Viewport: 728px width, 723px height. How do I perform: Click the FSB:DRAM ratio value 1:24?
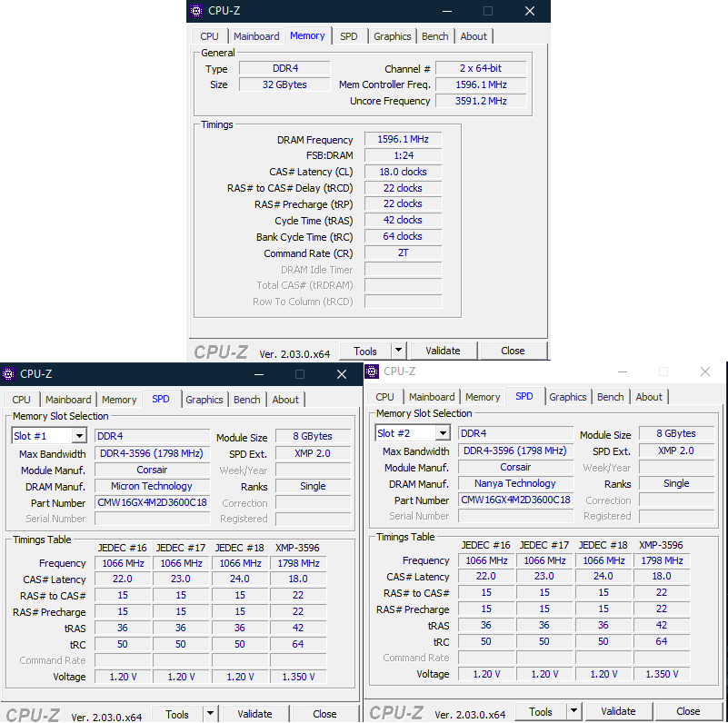(403, 155)
